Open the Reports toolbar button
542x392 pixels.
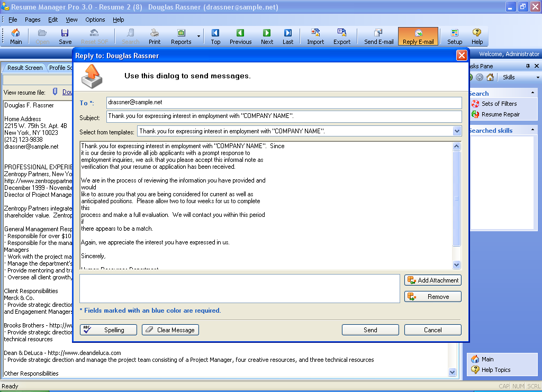[x=181, y=37]
